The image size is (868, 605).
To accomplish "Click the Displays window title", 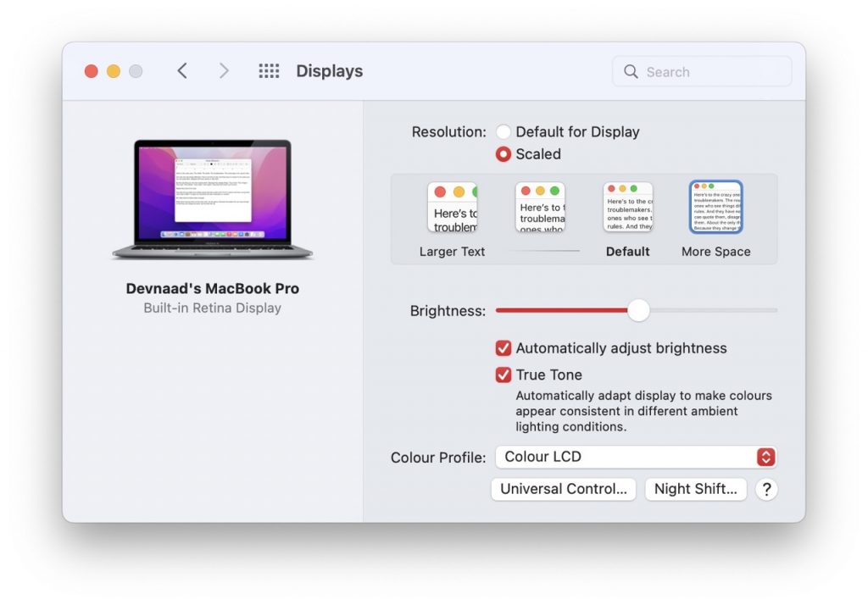I will click(x=330, y=71).
